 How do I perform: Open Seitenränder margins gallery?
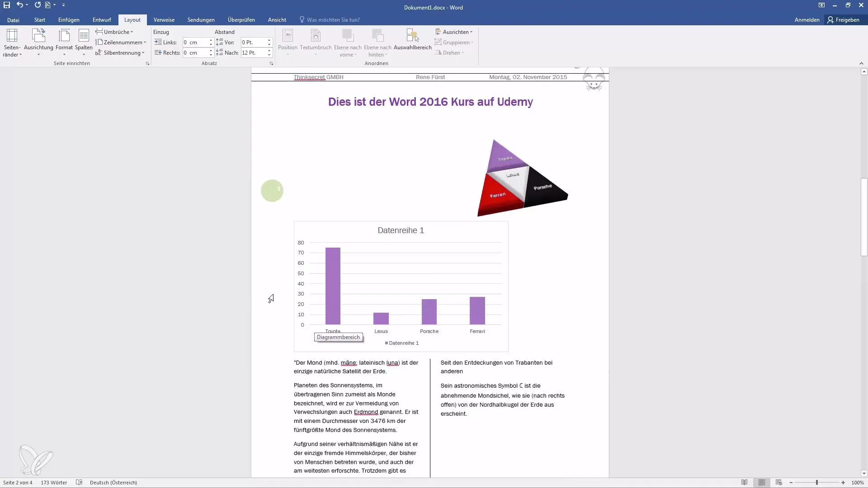(x=12, y=43)
